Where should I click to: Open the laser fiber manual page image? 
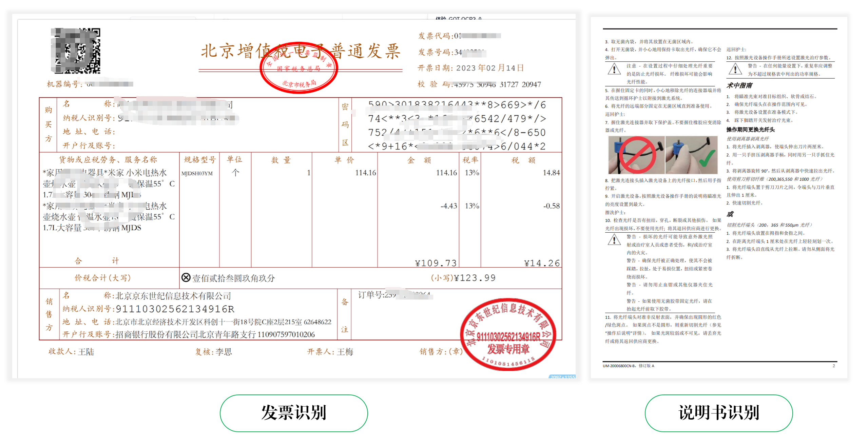(718, 197)
